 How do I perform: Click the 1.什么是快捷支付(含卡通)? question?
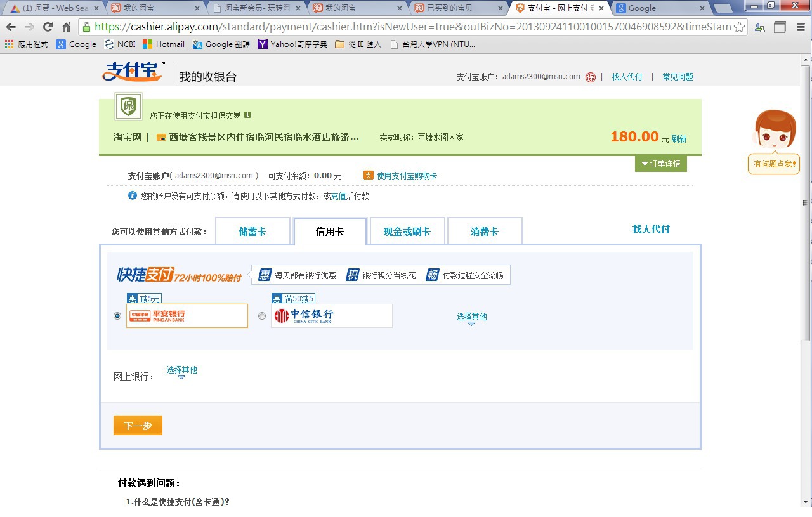[178, 502]
